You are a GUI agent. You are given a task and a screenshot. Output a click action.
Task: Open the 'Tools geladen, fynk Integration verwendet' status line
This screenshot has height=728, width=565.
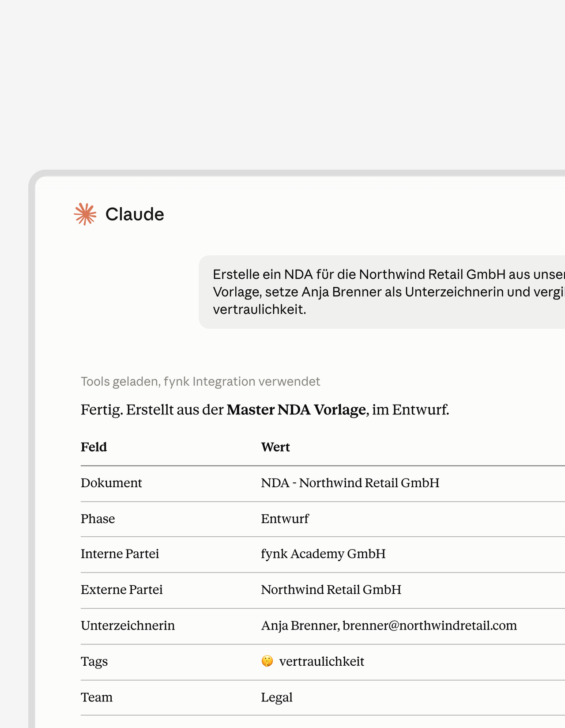(x=200, y=381)
